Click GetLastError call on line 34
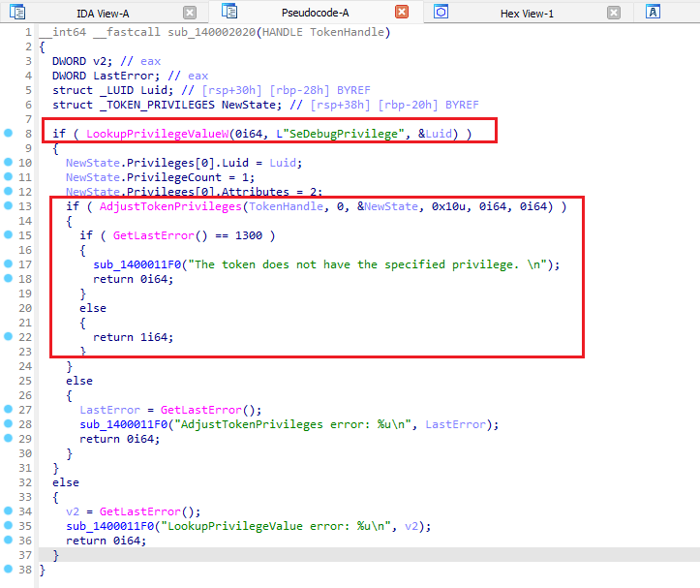700x588 pixels. tap(140, 511)
